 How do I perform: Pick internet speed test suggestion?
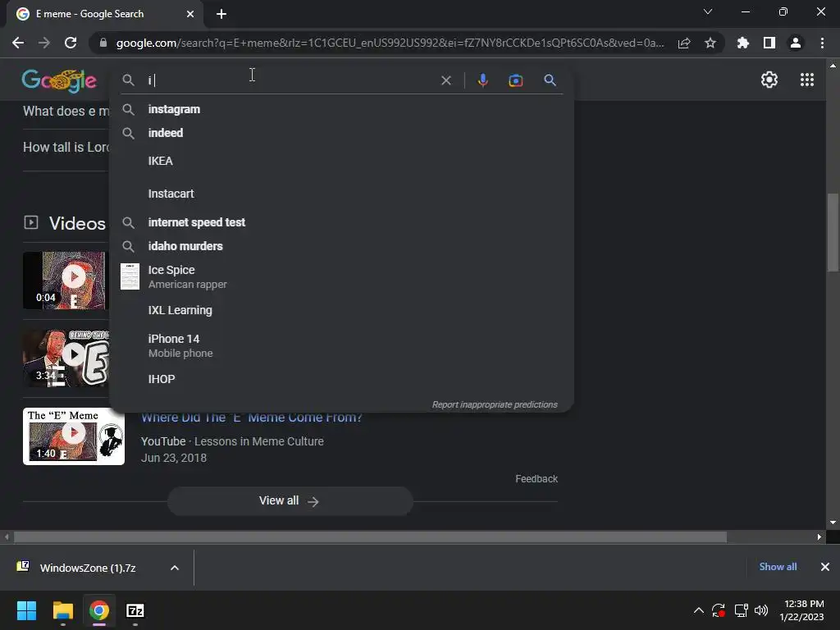coord(342,222)
